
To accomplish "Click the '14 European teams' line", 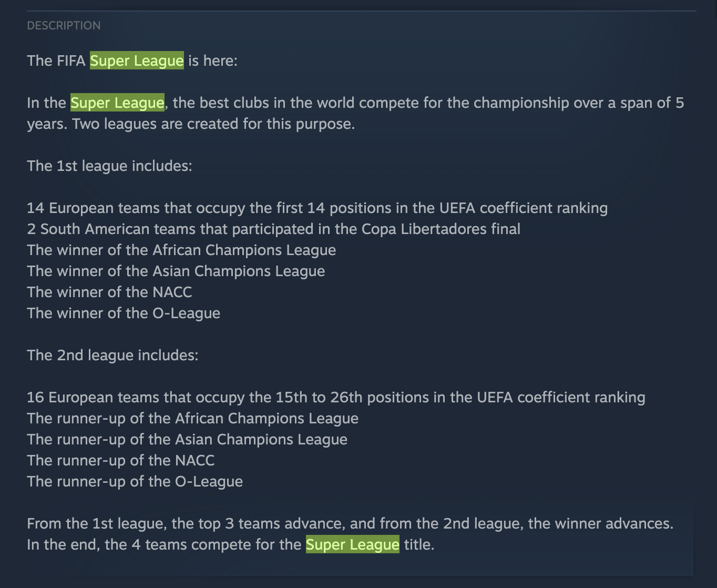I will 317,208.
